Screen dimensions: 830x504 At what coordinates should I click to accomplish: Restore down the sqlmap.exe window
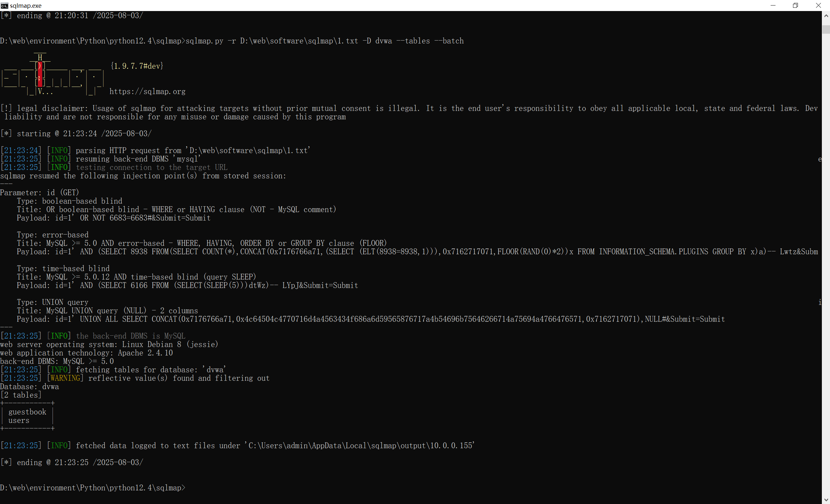795,6
